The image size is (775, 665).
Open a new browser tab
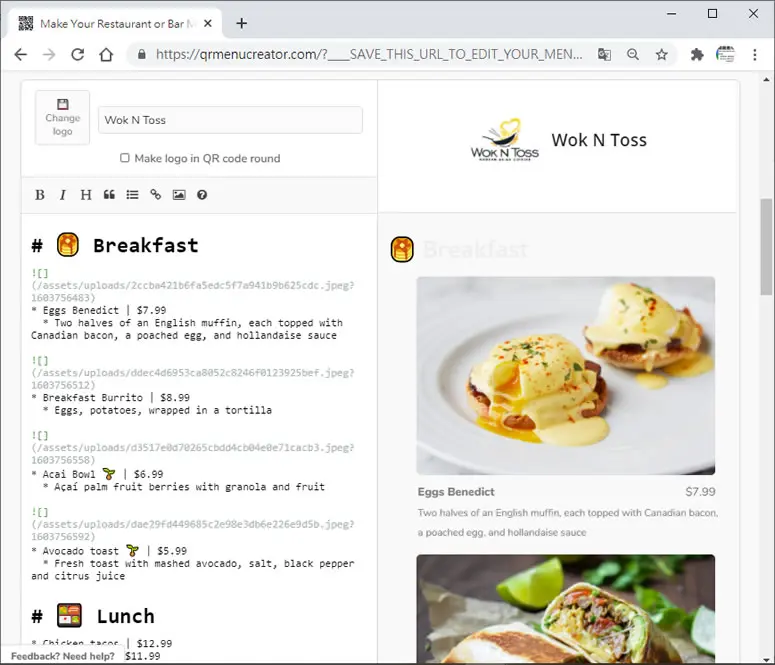click(242, 23)
